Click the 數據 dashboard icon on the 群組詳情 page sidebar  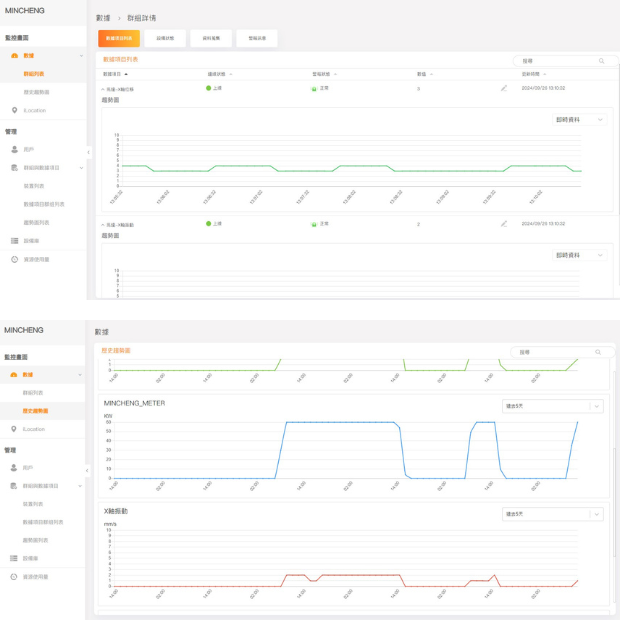[15, 56]
